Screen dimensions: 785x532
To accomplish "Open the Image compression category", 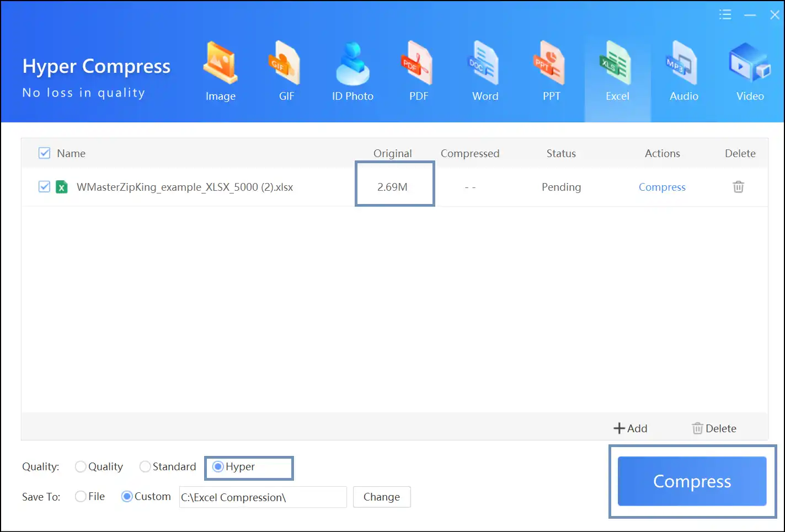I will (x=220, y=72).
